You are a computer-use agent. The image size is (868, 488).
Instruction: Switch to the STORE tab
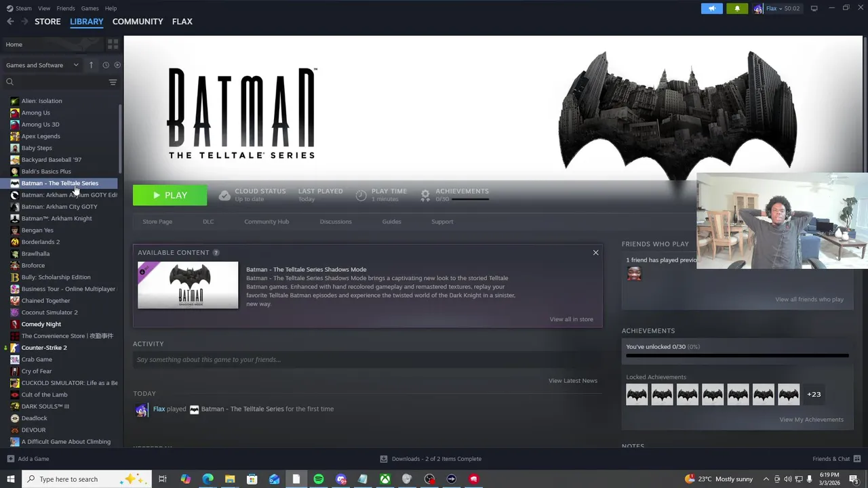pos(47,22)
